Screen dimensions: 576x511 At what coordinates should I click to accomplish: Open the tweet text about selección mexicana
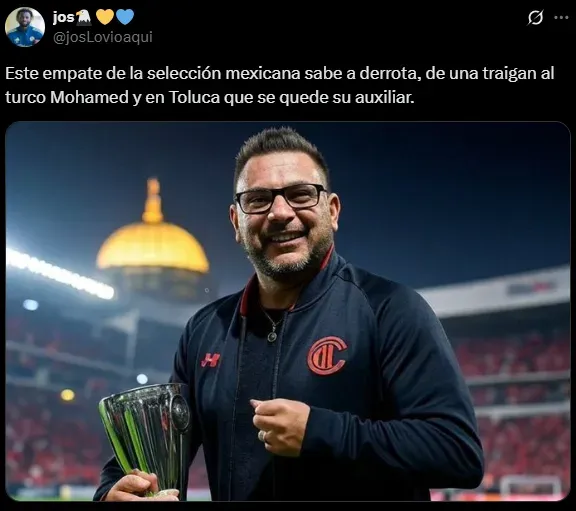tap(280, 85)
